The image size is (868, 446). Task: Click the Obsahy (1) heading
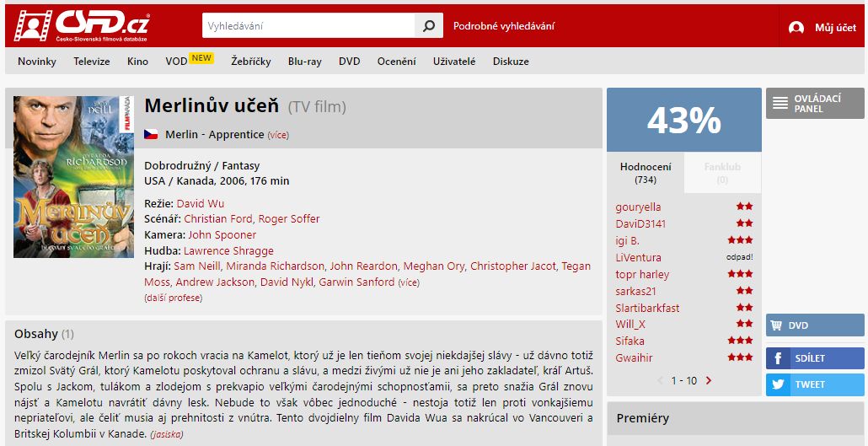coord(44,334)
